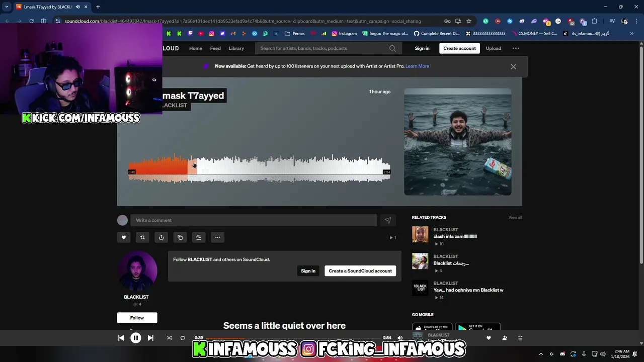Open the browser Extensions puzzle icon

pos(595,21)
